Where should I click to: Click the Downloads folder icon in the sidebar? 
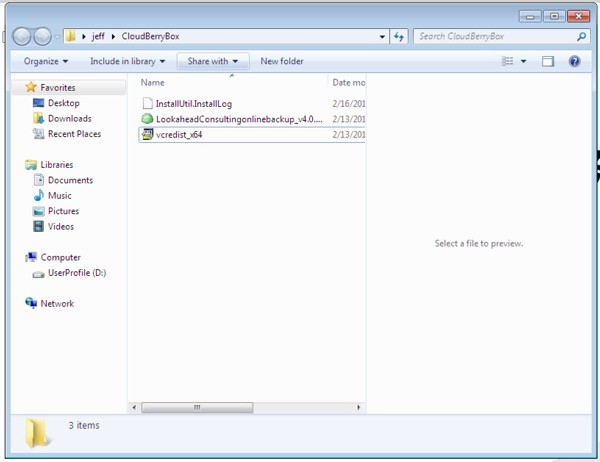click(x=38, y=118)
